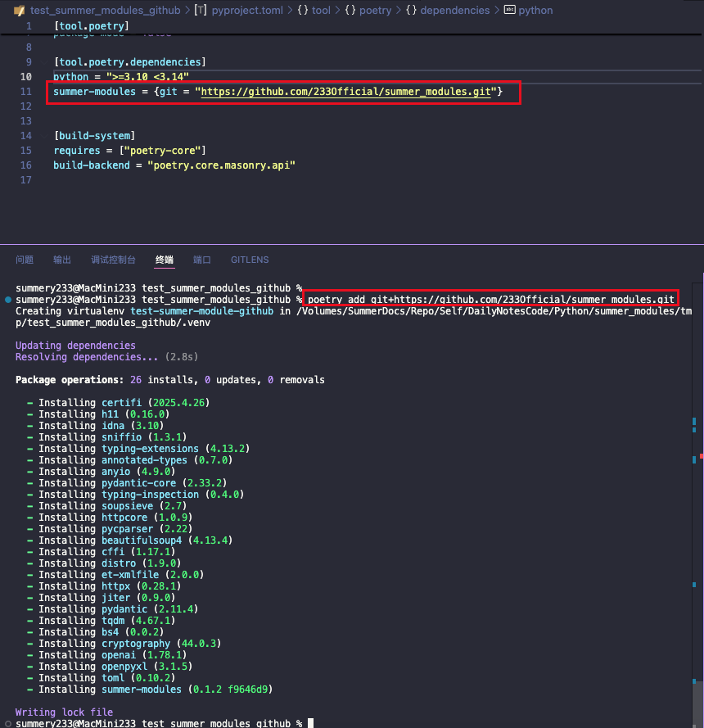Viewport: 704px width, 728px height.
Task: Open the 'tool' breadcrumb segment
Action: click(321, 10)
